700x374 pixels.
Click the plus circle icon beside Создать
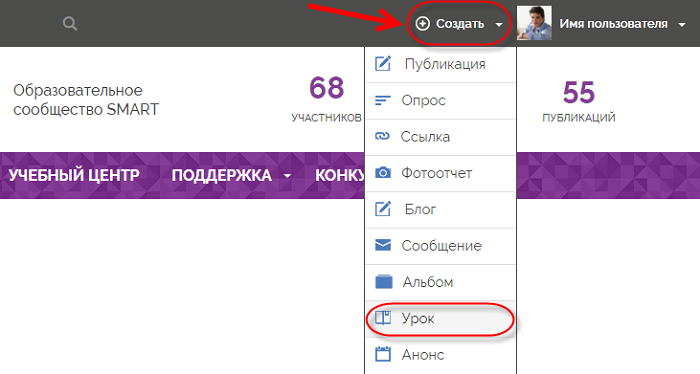coord(422,24)
